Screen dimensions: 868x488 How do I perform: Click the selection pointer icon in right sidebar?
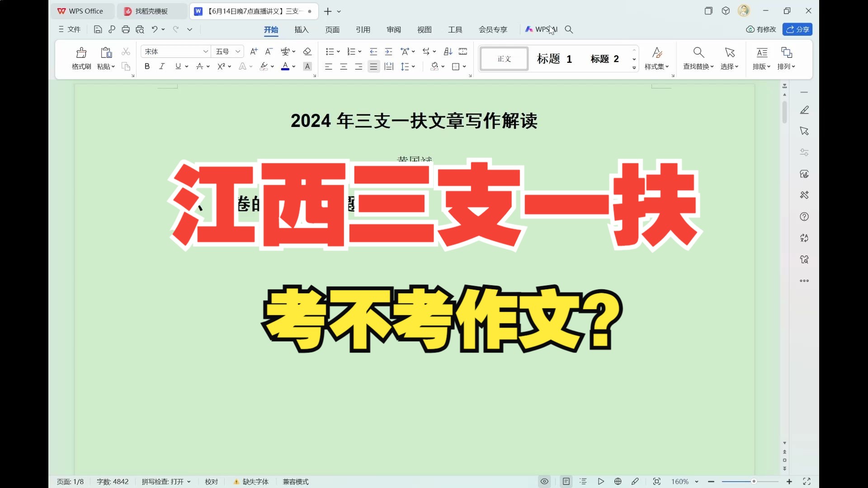(804, 131)
